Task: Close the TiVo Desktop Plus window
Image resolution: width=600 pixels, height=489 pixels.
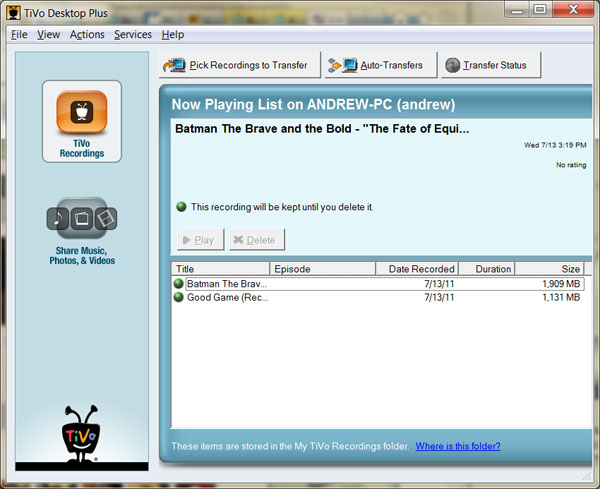Action: click(573, 10)
